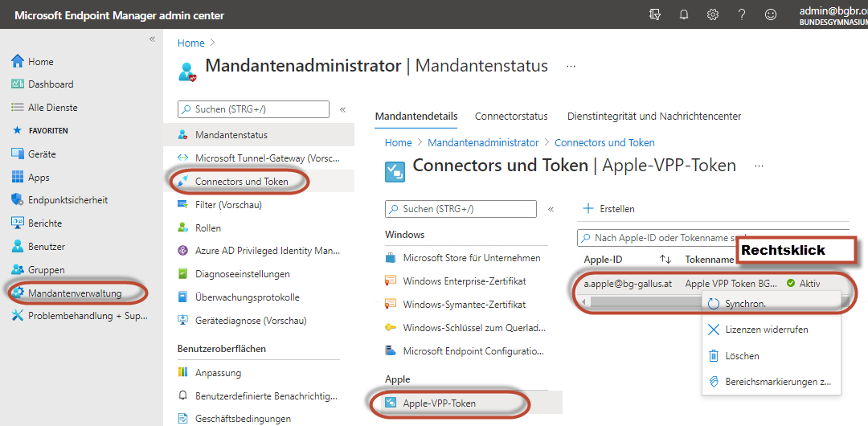The height and width of the screenshot is (426, 868).
Task: Open the notifications bell icon
Action: (x=684, y=14)
